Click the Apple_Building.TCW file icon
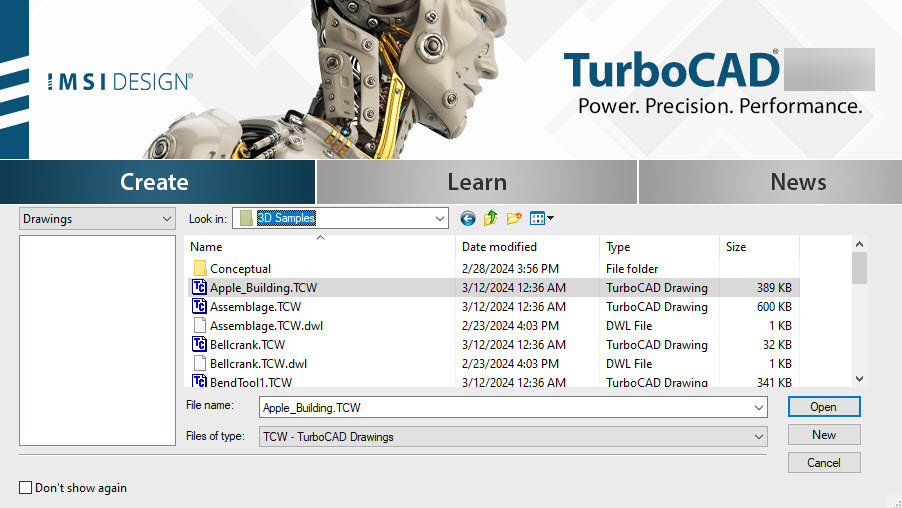 coord(199,287)
